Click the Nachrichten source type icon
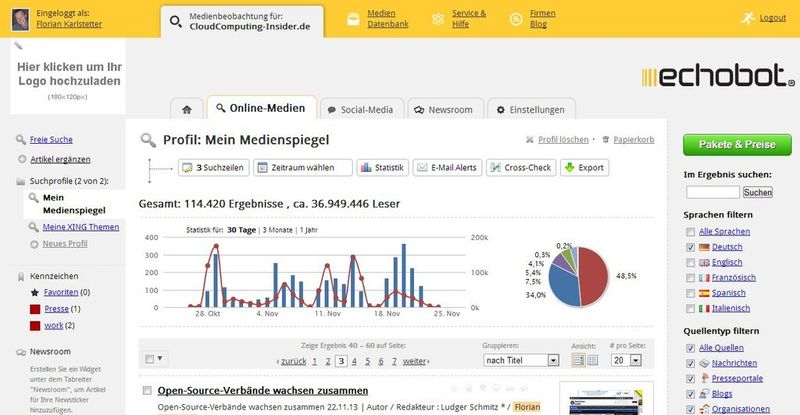Viewport: 800px width, 415px height. 704,363
